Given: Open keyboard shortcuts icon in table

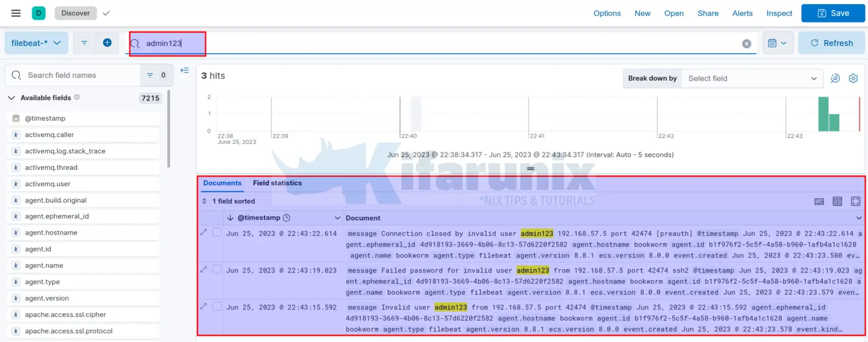Looking at the screenshot, I should (819, 201).
